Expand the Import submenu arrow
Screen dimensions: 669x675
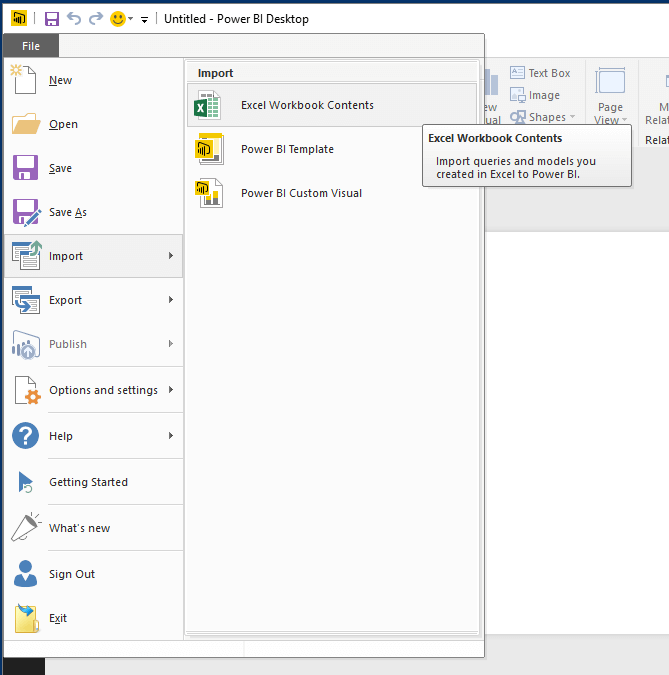(171, 256)
